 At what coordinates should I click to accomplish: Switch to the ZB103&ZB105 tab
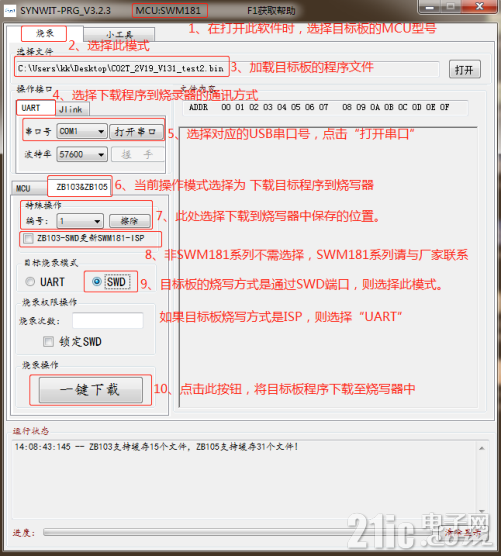(x=80, y=187)
